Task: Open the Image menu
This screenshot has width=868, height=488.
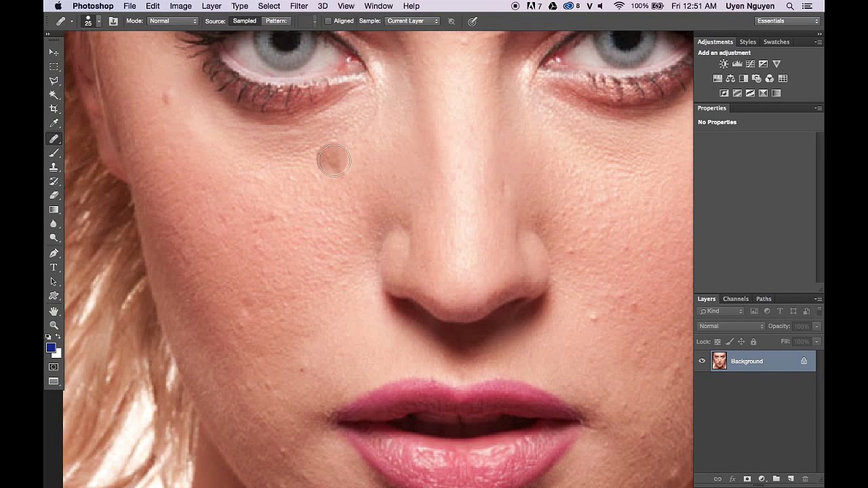Action: (x=180, y=6)
